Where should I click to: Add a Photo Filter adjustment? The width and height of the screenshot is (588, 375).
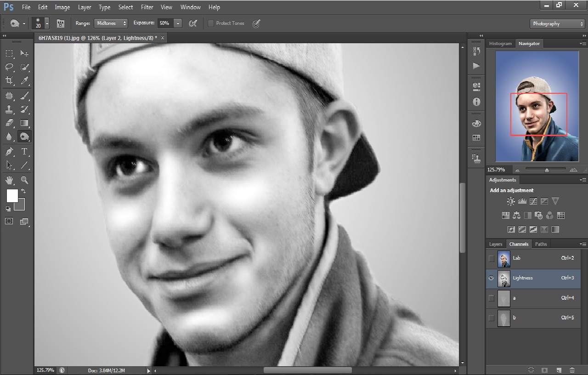click(x=539, y=215)
